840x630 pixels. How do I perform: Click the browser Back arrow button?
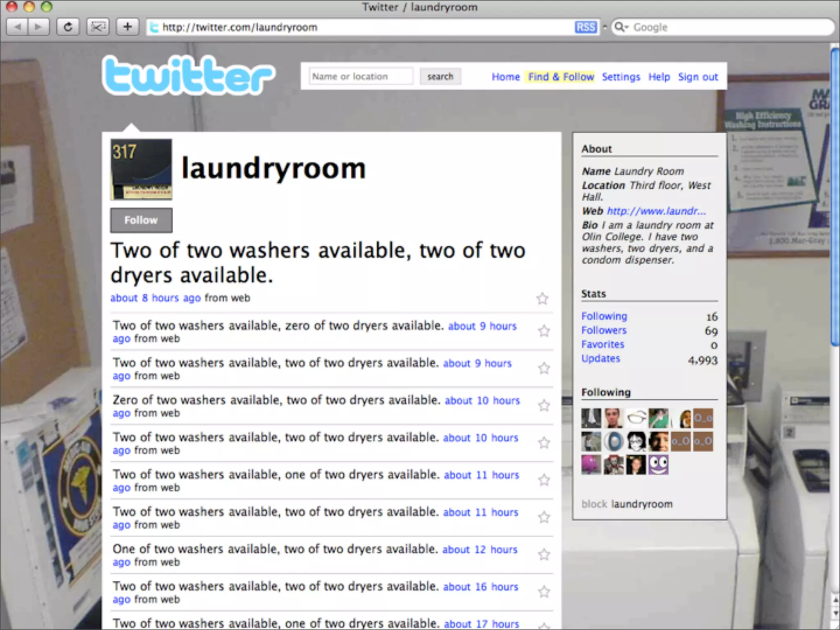(x=17, y=27)
